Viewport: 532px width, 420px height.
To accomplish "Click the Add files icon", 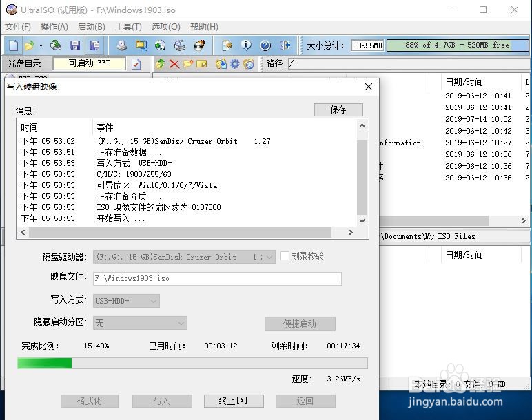I will click(227, 45).
